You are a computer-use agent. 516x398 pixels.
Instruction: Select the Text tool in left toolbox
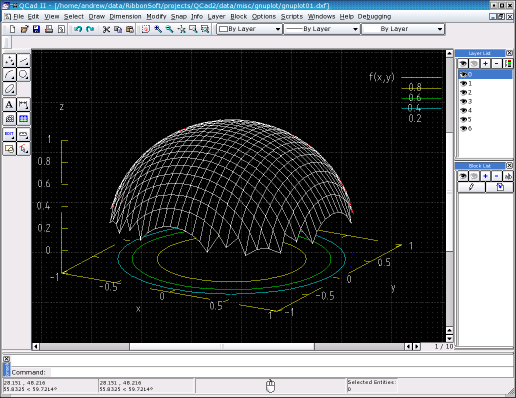[9, 105]
